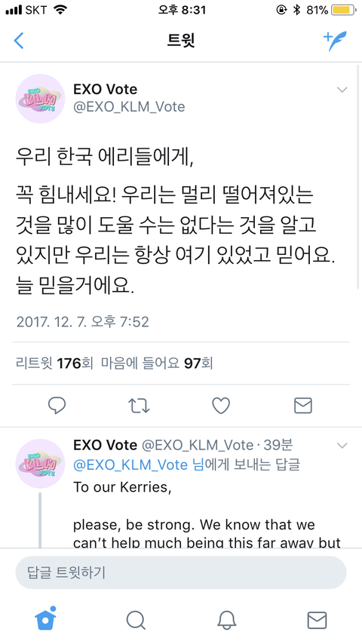Open the Search tab magnifier icon

[136, 620]
